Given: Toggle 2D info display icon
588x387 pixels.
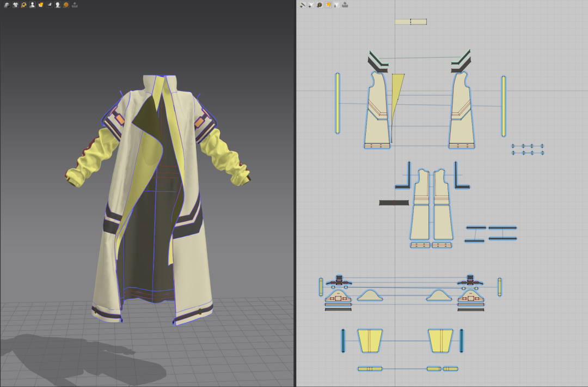Looking at the screenshot, I should pos(320,5).
